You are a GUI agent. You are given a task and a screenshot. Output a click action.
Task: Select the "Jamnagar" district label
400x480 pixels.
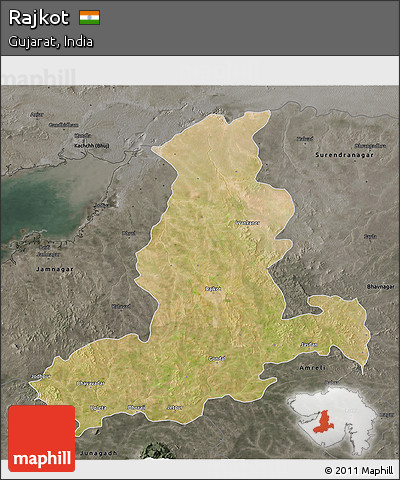click(55, 269)
